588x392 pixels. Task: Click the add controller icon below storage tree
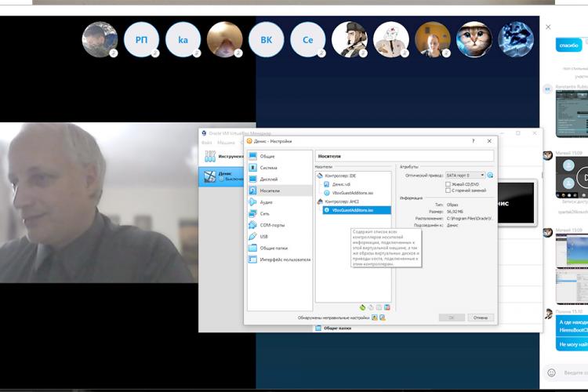coord(362,307)
